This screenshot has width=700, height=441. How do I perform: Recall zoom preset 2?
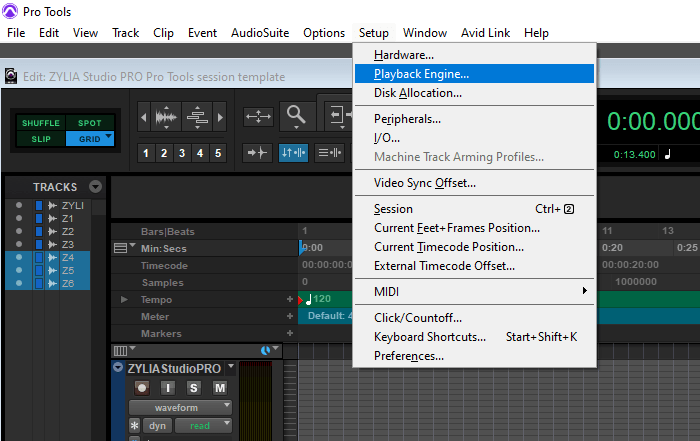164,154
